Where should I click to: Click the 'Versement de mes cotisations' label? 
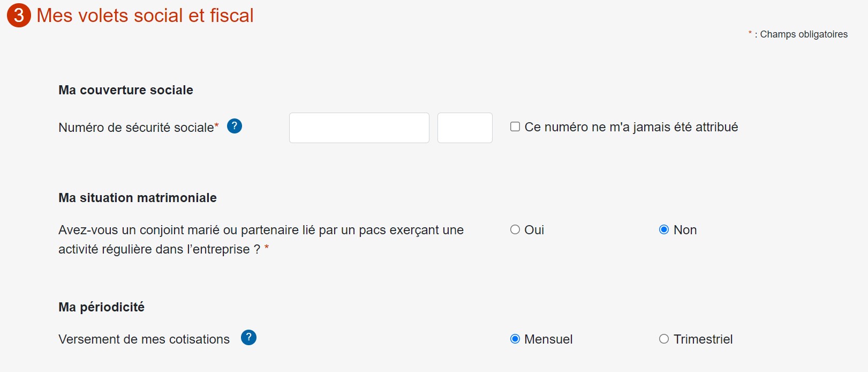(144, 339)
